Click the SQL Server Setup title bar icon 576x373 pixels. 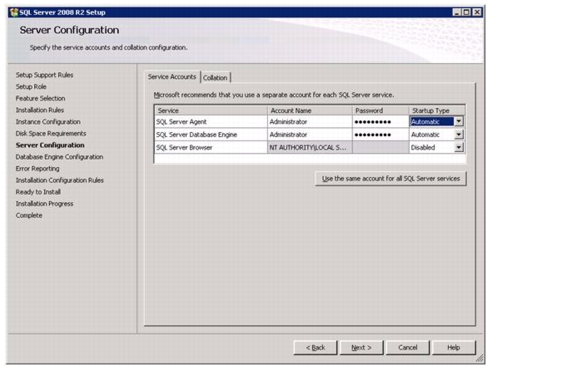coord(14,12)
